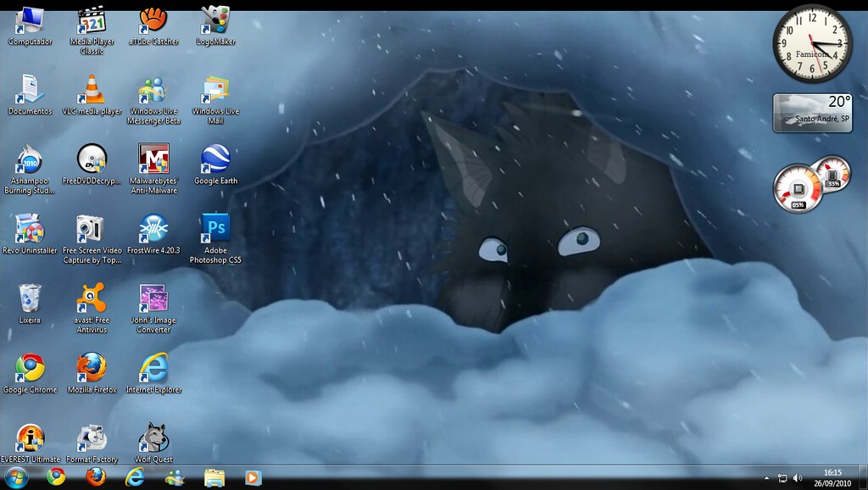Click the CPU meter gadget

pyautogui.click(x=811, y=184)
